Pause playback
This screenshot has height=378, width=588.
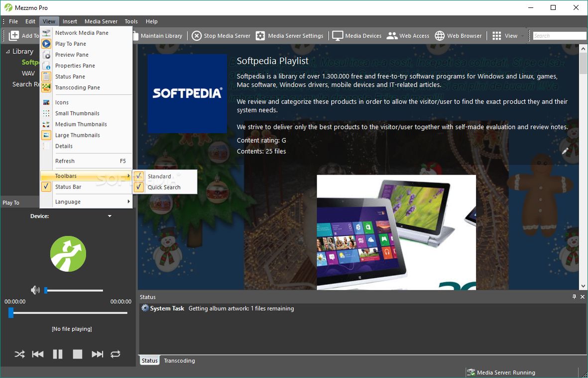pyautogui.click(x=58, y=354)
